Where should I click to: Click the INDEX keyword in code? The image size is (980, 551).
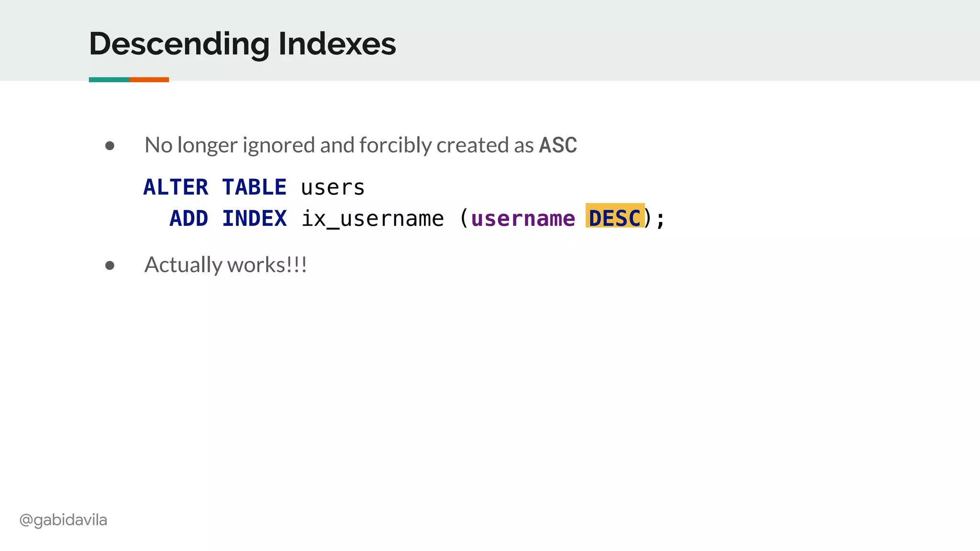click(x=254, y=219)
